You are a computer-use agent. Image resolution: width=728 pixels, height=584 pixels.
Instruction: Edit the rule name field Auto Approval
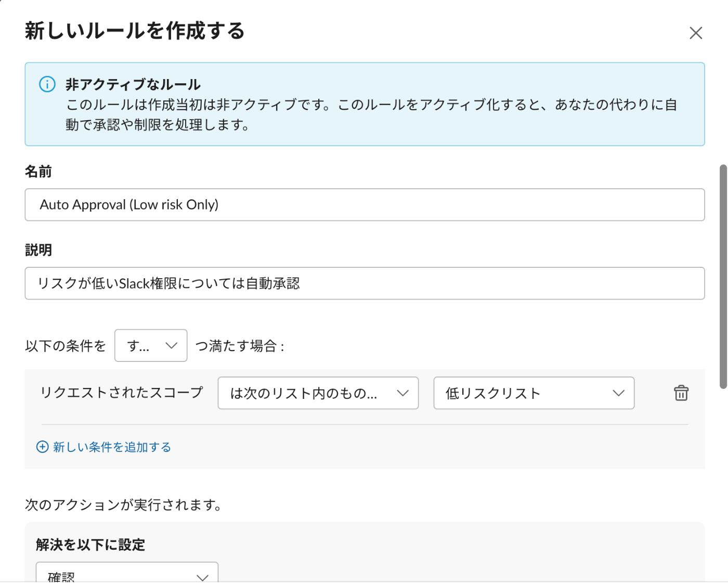pos(365,205)
